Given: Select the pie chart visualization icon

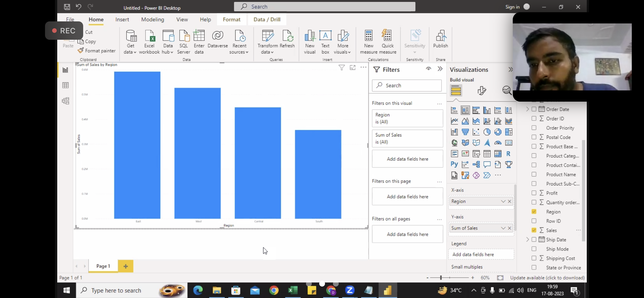Looking at the screenshot, I should (x=487, y=132).
